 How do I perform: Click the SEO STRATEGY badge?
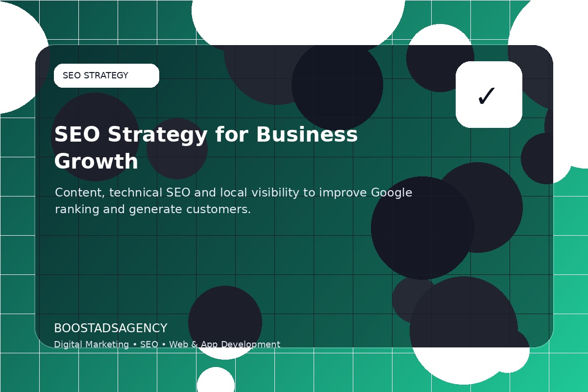point(106,75)
